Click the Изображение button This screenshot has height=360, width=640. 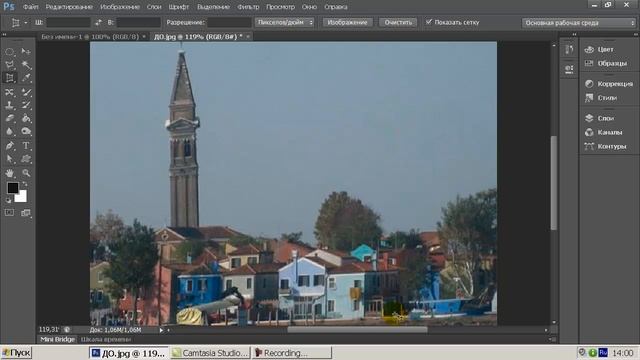pos(347,22)
